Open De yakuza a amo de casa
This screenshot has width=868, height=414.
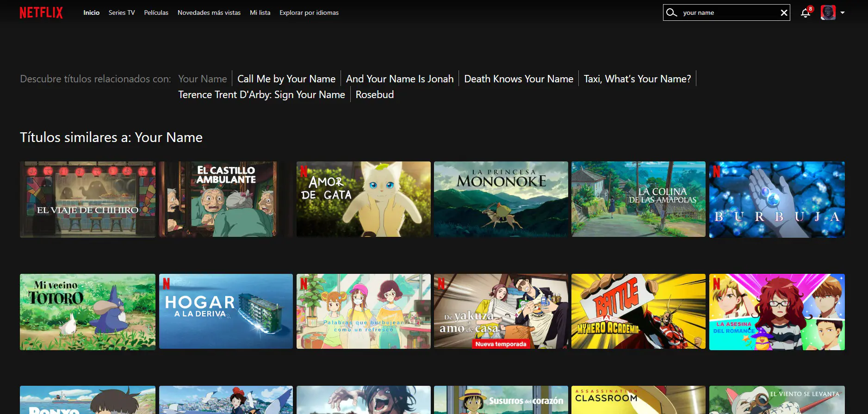[501, 312]
